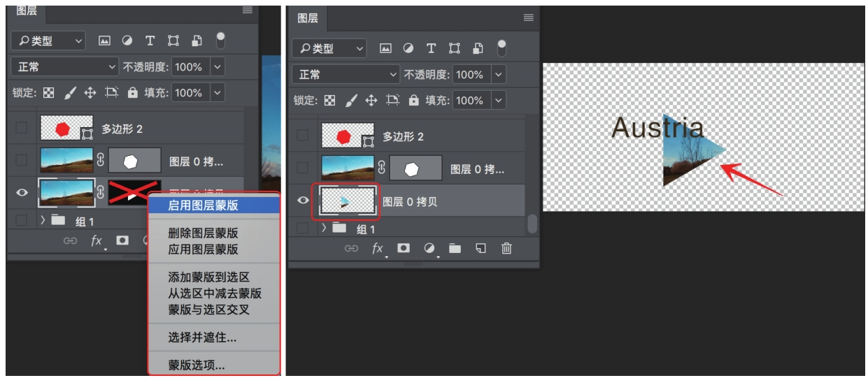The height and width of the screenshot is (378, 868).
Task: Choose 应用图层蒙版 from context menu
Action: tap(213, 249)
